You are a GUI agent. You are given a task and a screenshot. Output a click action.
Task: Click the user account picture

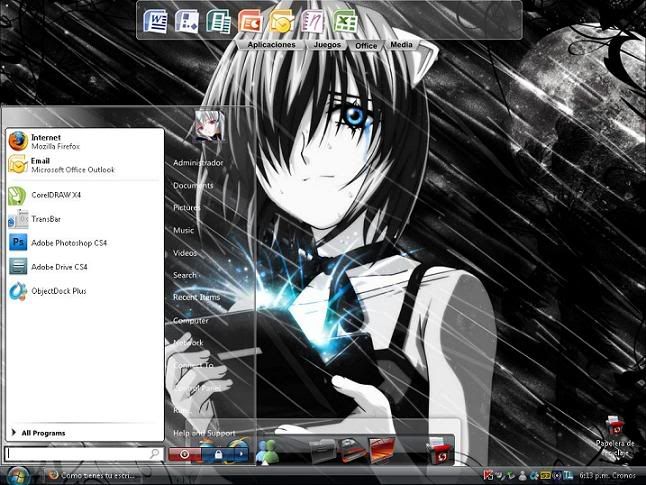[x=210, y=126]
